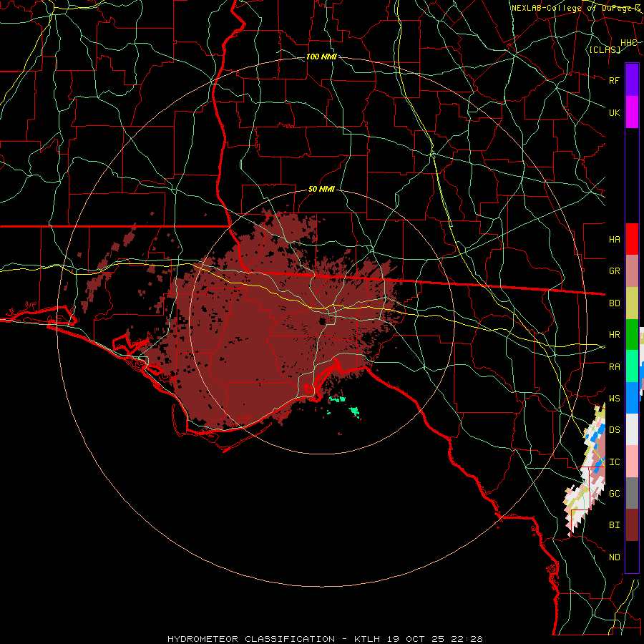Click the HR legend label
The height and width of the screenshot is (644, 644).
tap(615, 335)
